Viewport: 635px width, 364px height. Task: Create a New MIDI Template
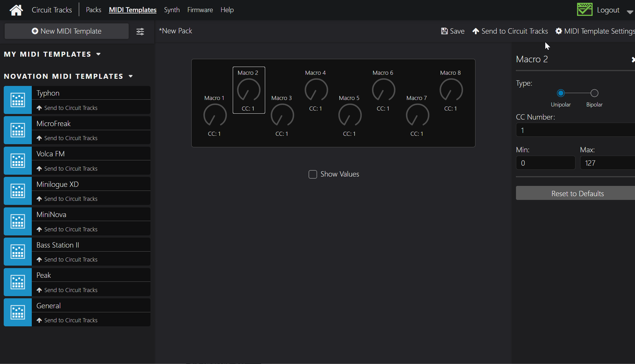(67, 31)
